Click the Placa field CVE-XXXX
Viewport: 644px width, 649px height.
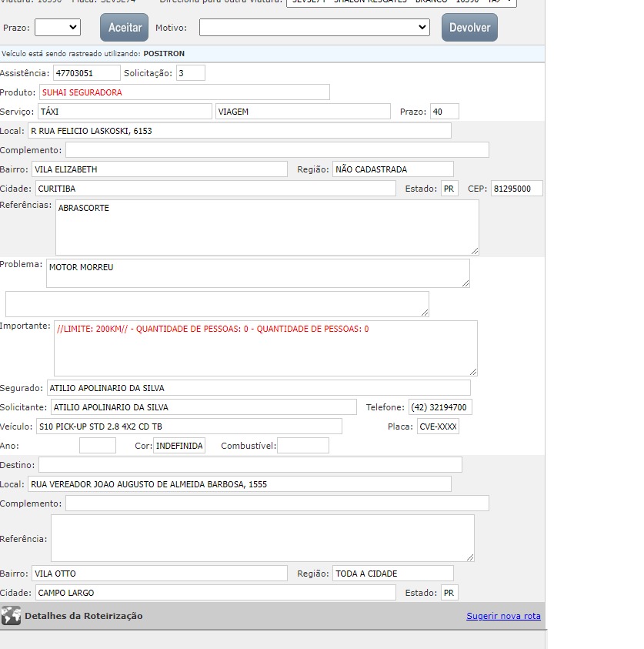(x=438, y=427)
